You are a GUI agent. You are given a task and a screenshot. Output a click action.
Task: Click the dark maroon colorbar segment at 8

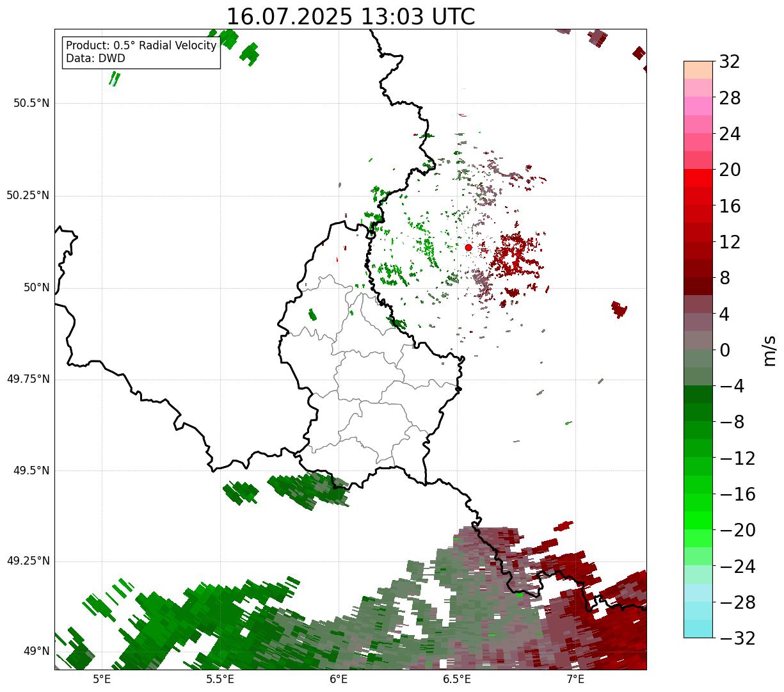point(698,286)
